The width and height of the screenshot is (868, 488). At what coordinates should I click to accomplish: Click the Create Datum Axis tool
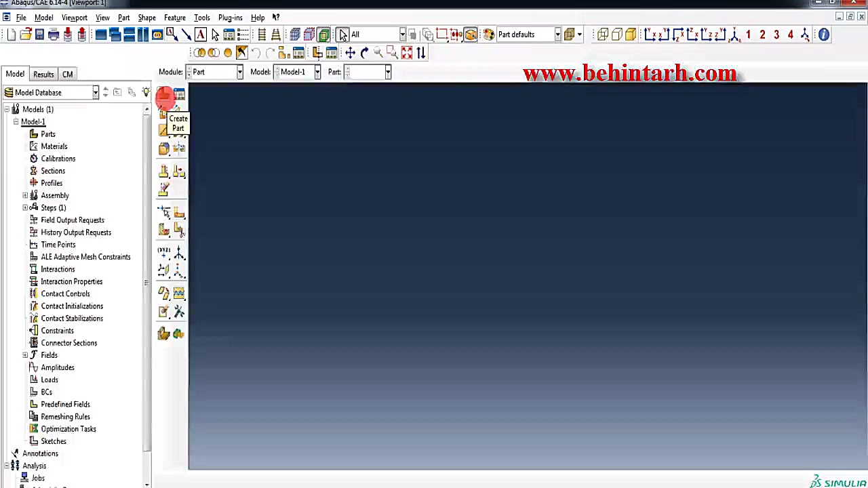click(179, 253)
